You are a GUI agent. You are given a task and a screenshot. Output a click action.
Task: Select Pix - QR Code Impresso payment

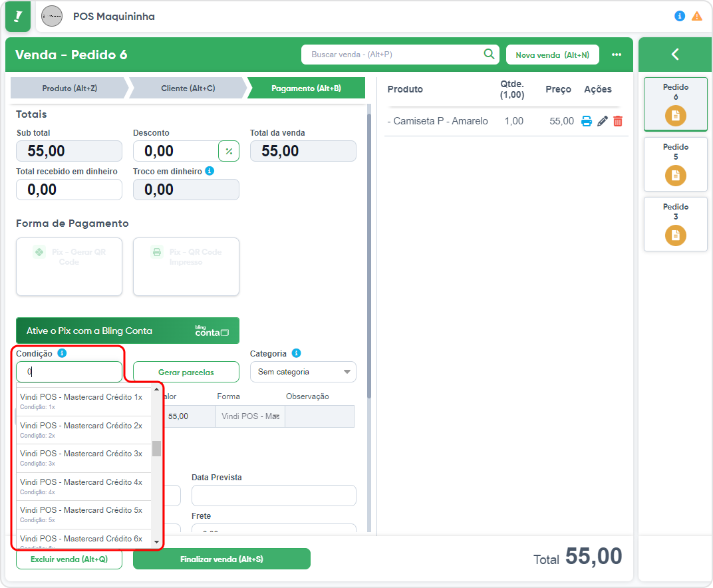click(186, 267)
